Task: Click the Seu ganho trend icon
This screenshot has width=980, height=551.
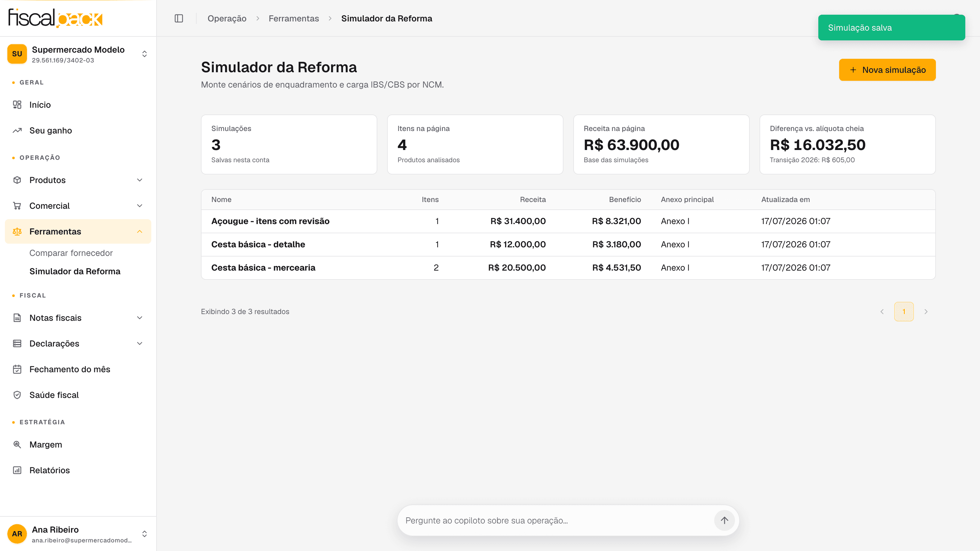Action: coord(17,130)
